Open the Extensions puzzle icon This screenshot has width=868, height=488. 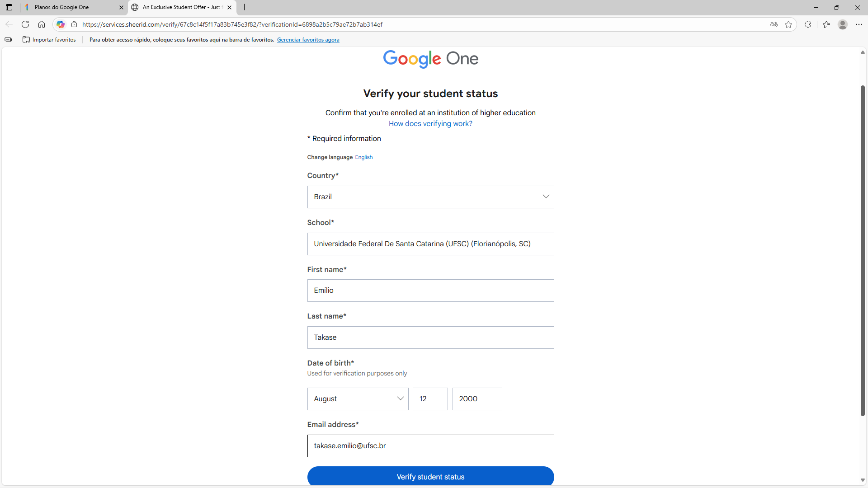point(808,24)
